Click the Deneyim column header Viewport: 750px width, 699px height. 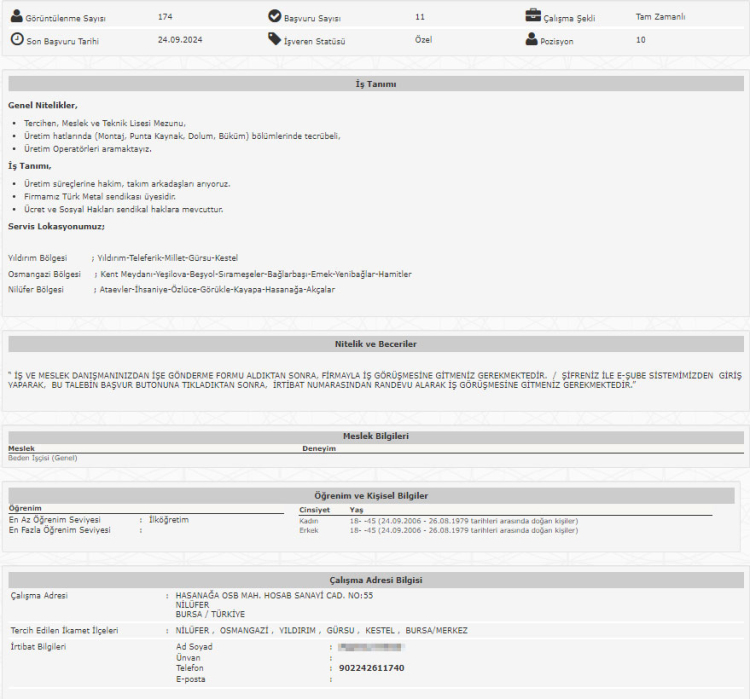(x=319, y=449)
